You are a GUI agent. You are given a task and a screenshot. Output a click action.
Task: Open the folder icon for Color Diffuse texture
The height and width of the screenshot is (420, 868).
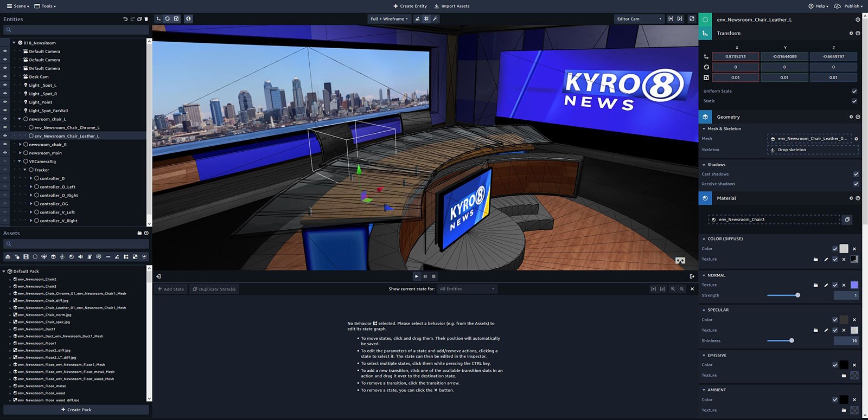[815, 259]
